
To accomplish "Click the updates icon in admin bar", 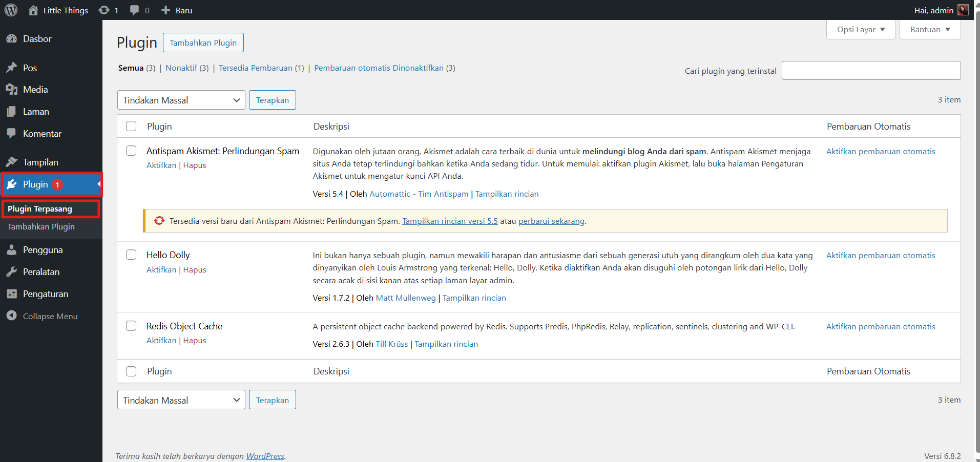I will coord(105,10).
